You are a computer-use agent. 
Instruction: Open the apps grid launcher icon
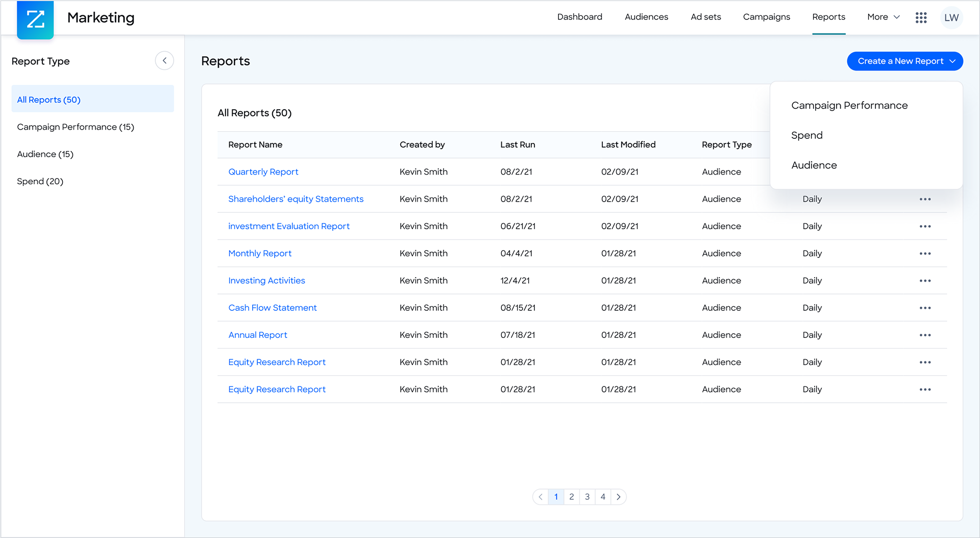point(921,17)
